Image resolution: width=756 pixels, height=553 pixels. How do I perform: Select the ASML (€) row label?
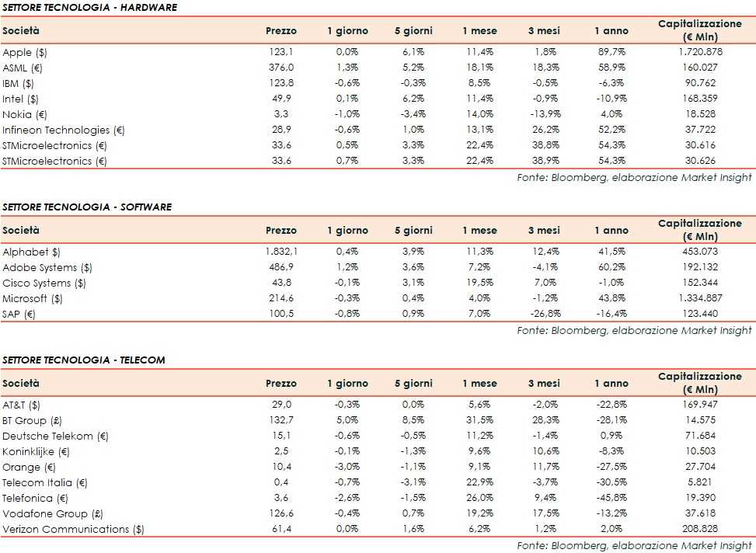coord(23,68)
